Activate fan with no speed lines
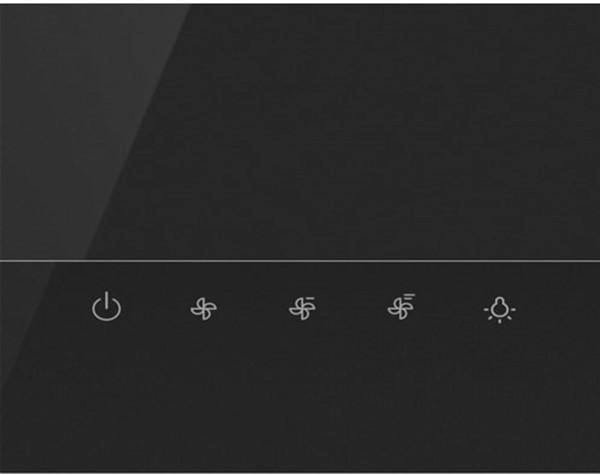600x474 pixels. (204, 309)
